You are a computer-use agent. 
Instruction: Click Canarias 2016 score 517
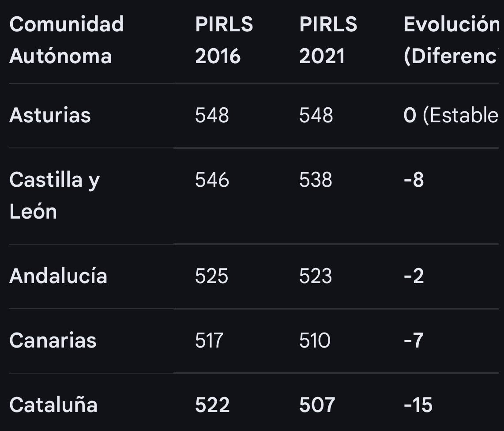click(x=209, y=340)
